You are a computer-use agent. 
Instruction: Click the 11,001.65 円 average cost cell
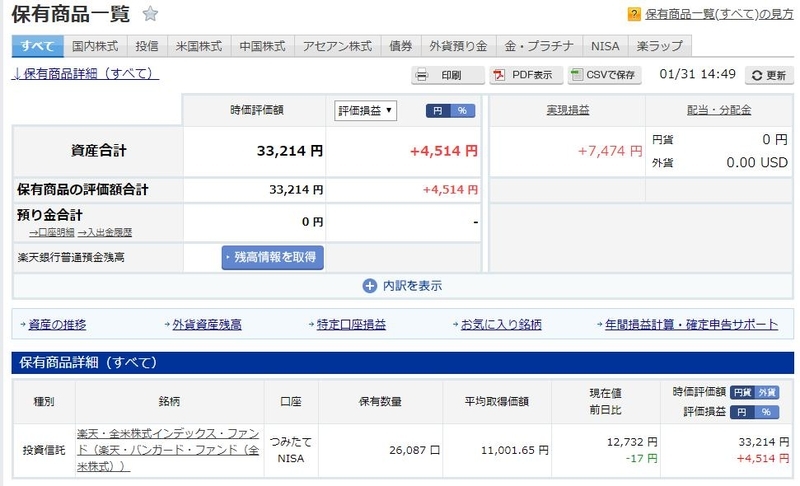click(497, 450)
